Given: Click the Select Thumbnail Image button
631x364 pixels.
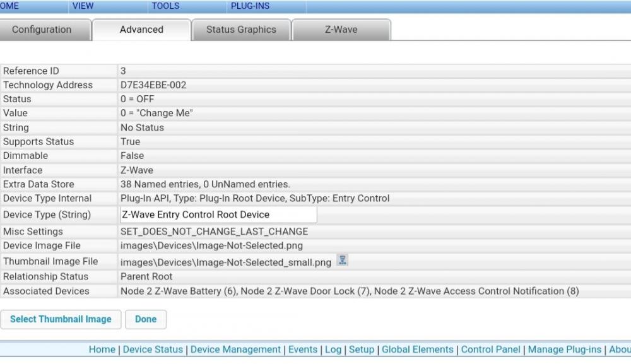Looking at the screenshot, I should tap(61, 319).
